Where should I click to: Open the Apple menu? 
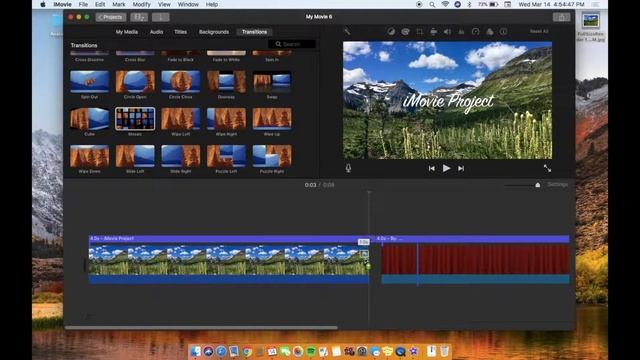43,4
